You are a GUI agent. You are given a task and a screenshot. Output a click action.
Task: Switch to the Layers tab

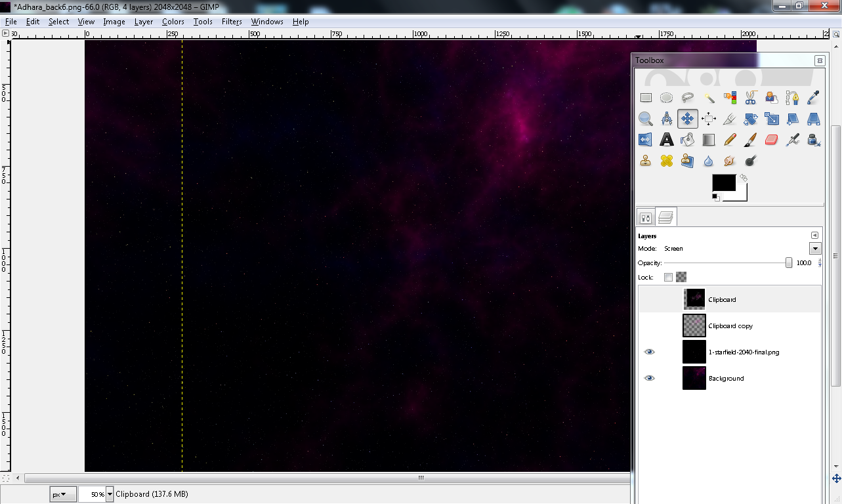coord(665,217)
